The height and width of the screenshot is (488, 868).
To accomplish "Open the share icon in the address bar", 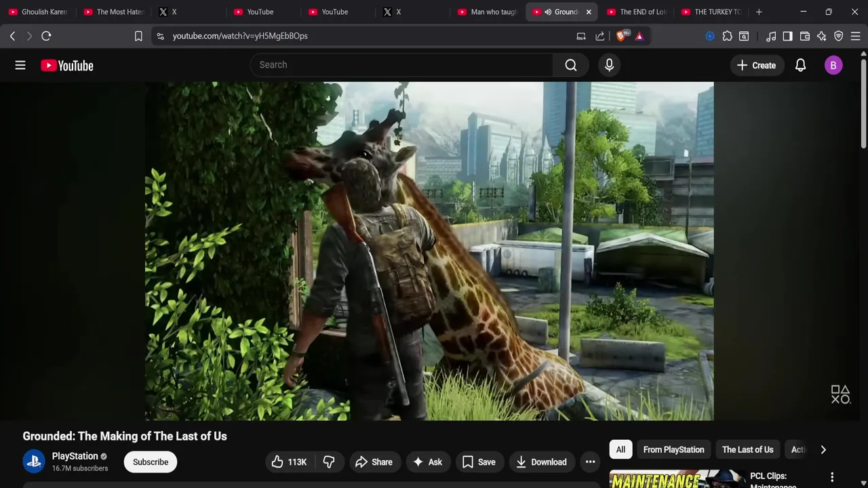I will (600, 36).
